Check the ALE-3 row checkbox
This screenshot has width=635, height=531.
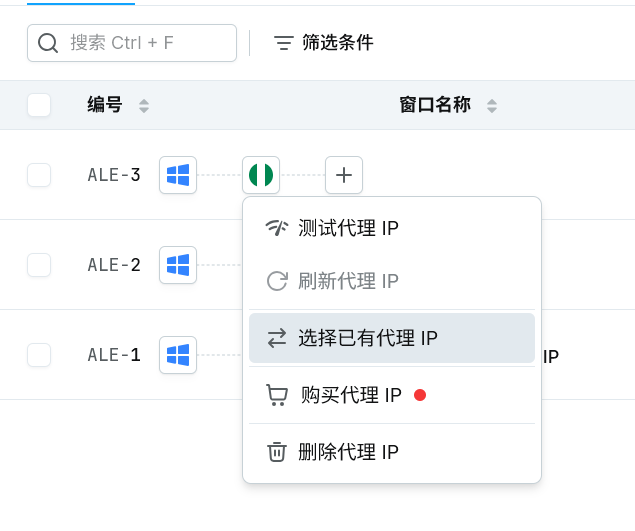click(39, 175)
